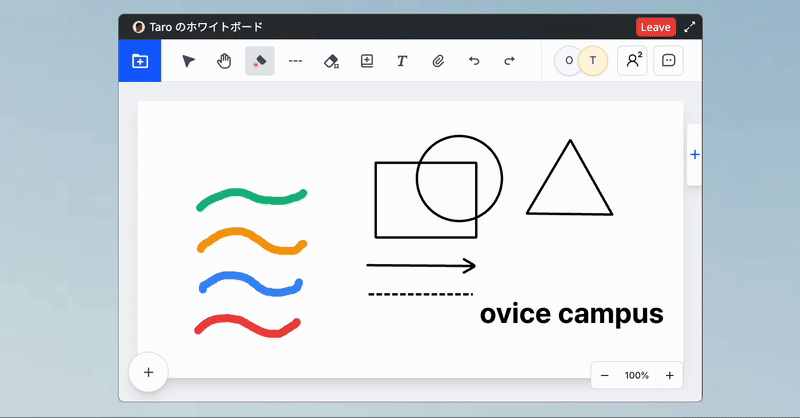Select the eraser tool
Image resolution: width=800 pixels, height=418 pixels.
coord(331,61)
